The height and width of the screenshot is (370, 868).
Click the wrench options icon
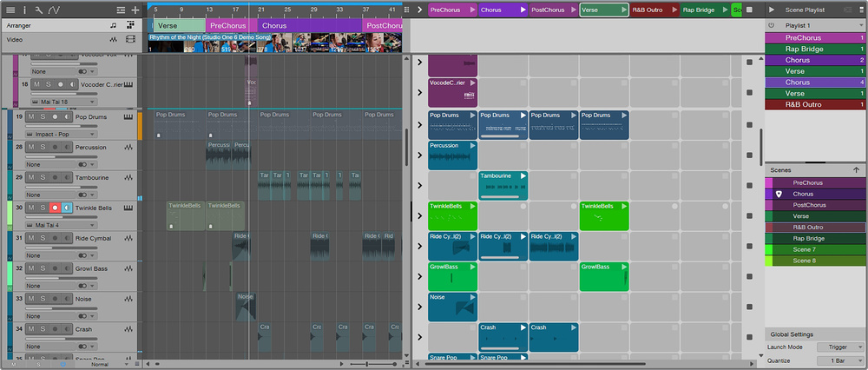click(x=40, y=10)
